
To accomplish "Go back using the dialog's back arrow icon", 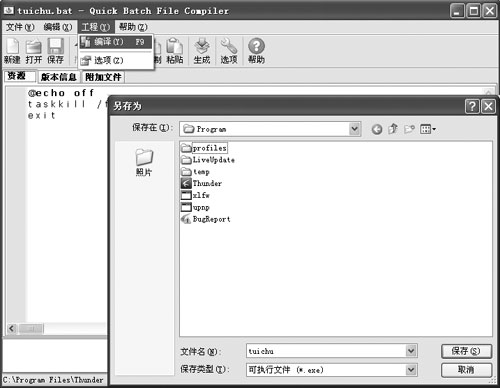I will [x=377, y=129].
